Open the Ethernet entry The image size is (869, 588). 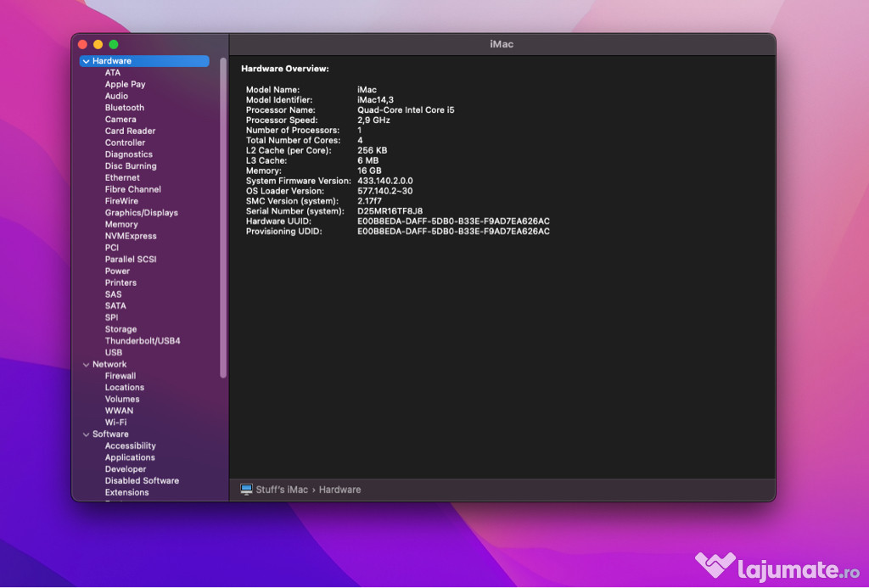point(122,177)
